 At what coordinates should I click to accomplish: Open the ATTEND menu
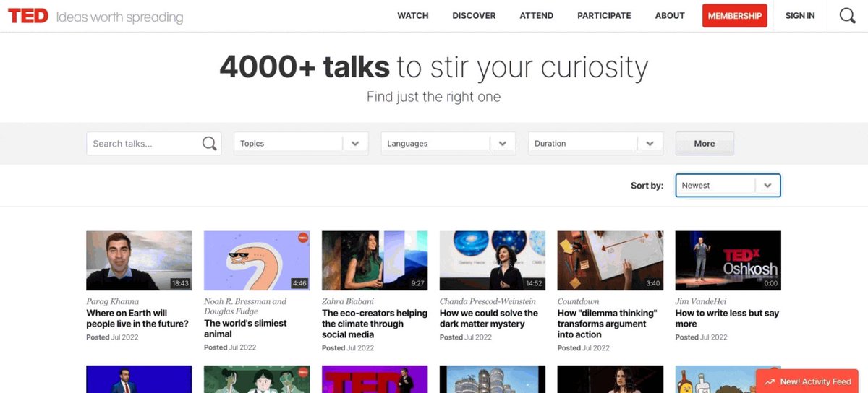[537, 15]
